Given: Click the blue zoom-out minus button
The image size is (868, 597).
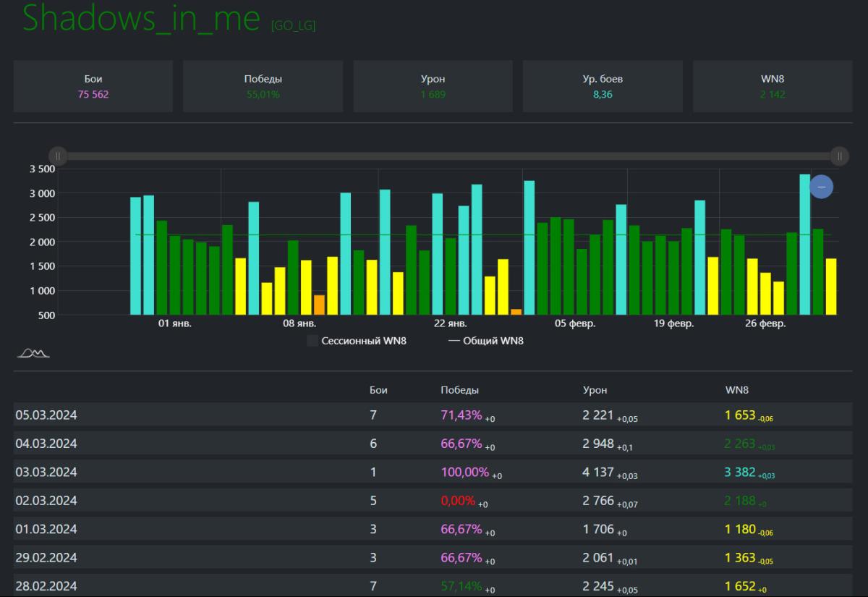Looking at the screenshot, I should click(x=821, y=187).
